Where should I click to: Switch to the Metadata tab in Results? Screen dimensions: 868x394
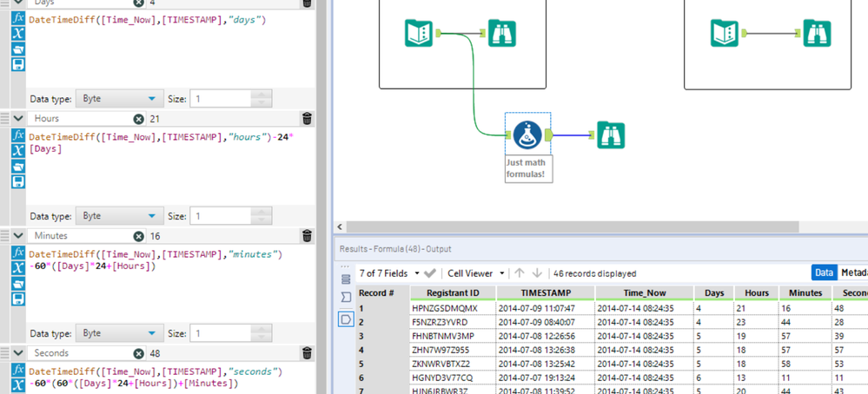point(853,273)
